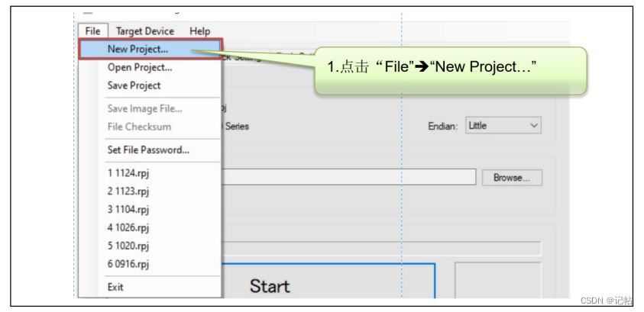This screenshot has width=644, height=312.
Task: Expand the Endian dropdown
Action: pos(503,126)
